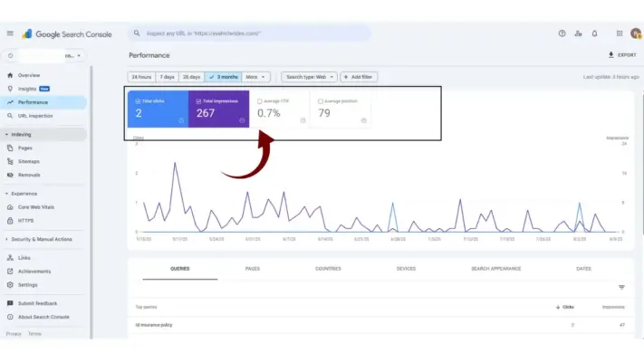This screenshot has height=362, width=644.
Task: Select the 7 days date range
Action: tap(168, 77)
